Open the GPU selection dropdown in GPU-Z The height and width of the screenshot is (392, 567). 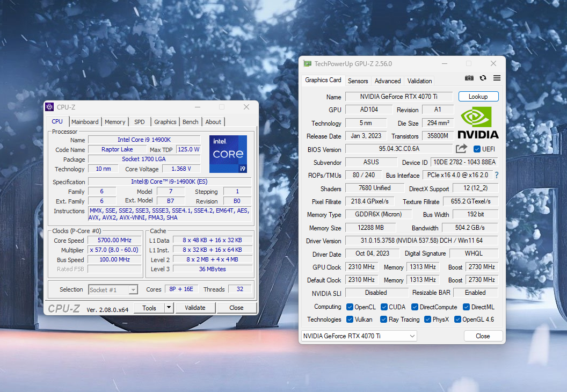pyautogui.click(x=359, y=336)
